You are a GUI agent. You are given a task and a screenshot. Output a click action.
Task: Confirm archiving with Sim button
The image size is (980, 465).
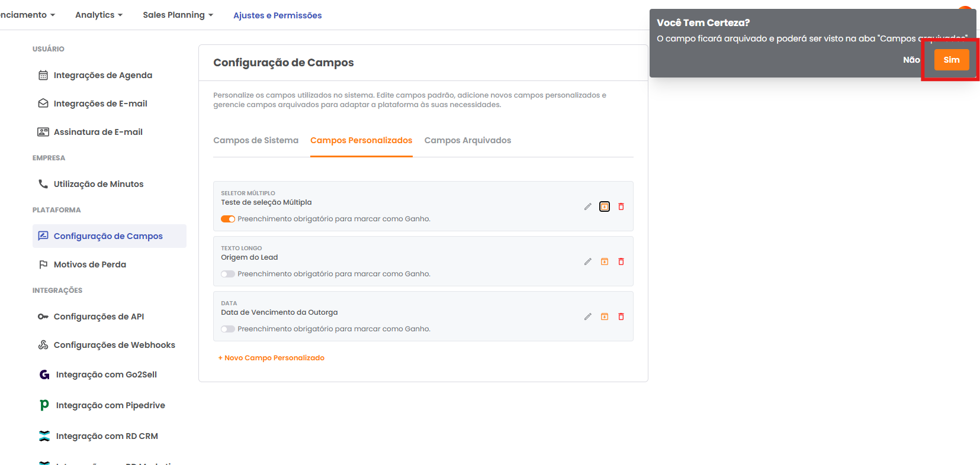tap(951, 60)
